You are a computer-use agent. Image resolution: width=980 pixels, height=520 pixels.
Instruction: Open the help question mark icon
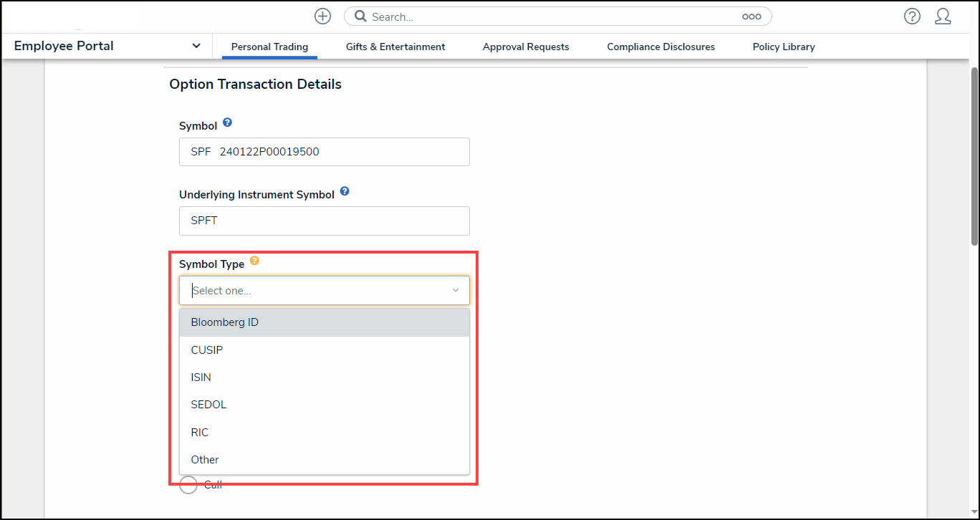(912, 16)
